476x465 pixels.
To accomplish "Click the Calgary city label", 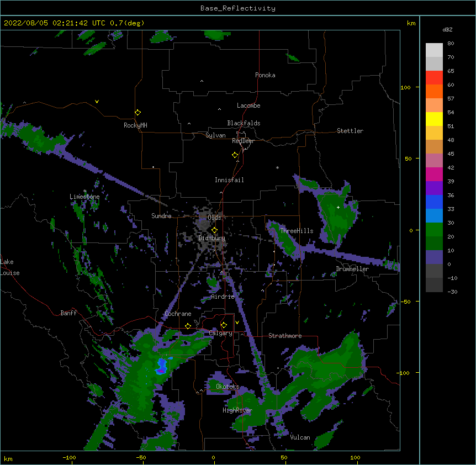I will coord(221,333).
